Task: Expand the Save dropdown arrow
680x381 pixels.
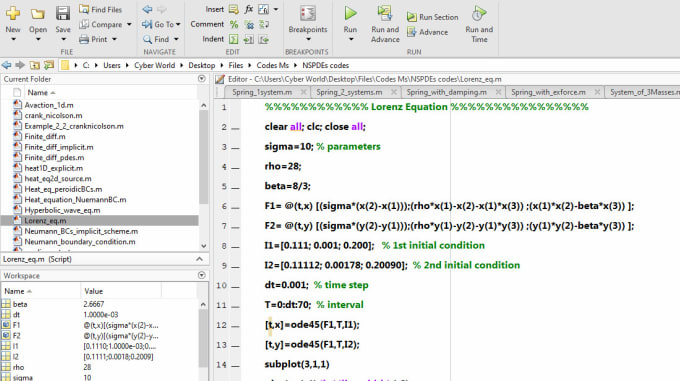Action: coord(63,39)
